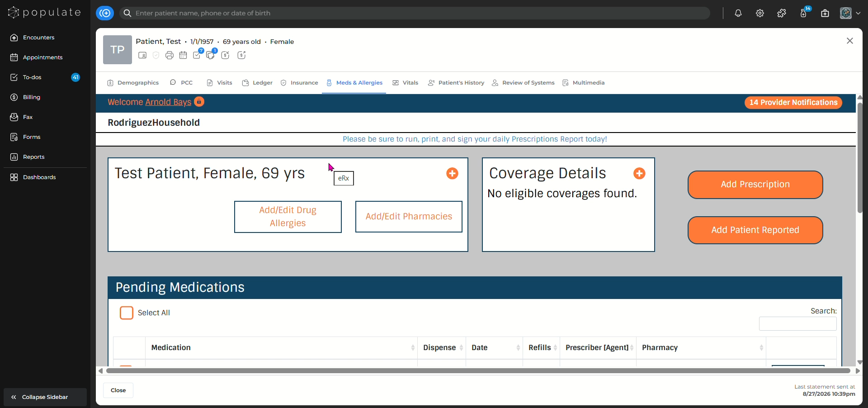Click the orange plus in Coverage Details

point(639,173)
